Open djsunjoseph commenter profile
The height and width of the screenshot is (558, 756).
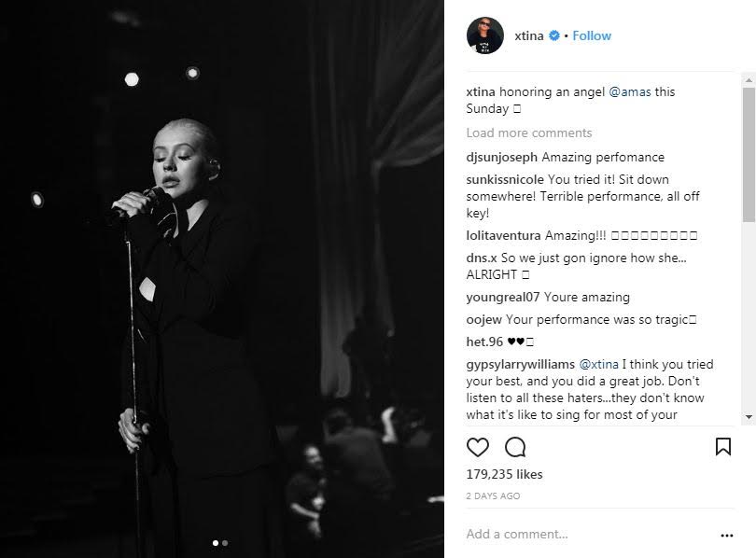point(501,158)
